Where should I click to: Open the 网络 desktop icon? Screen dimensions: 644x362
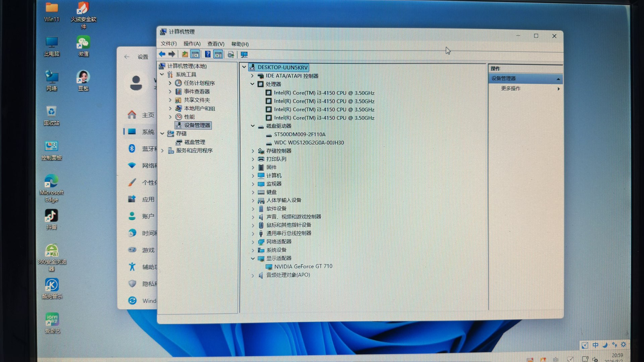click(x=52, y=81)
